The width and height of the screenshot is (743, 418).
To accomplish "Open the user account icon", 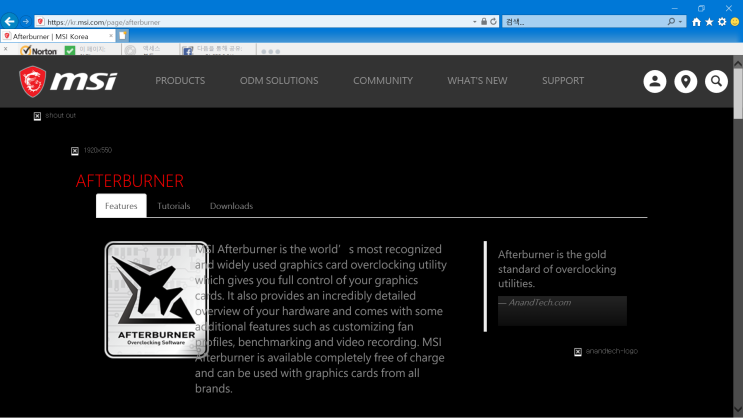I will tap(654, 82).
